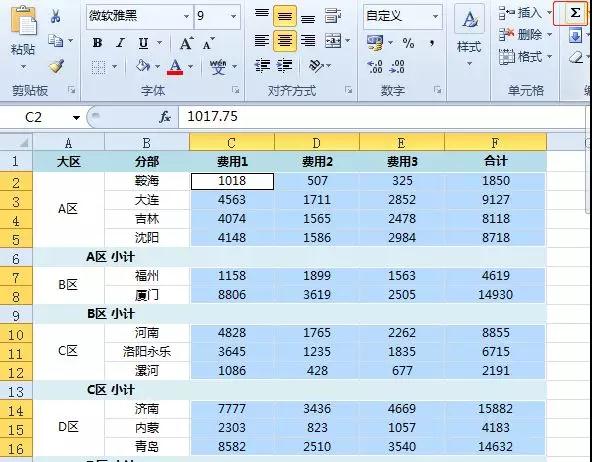Open the 插入 cells menu
The width and height of the screenshot is (592, 462).
click(x=524, y=13)
